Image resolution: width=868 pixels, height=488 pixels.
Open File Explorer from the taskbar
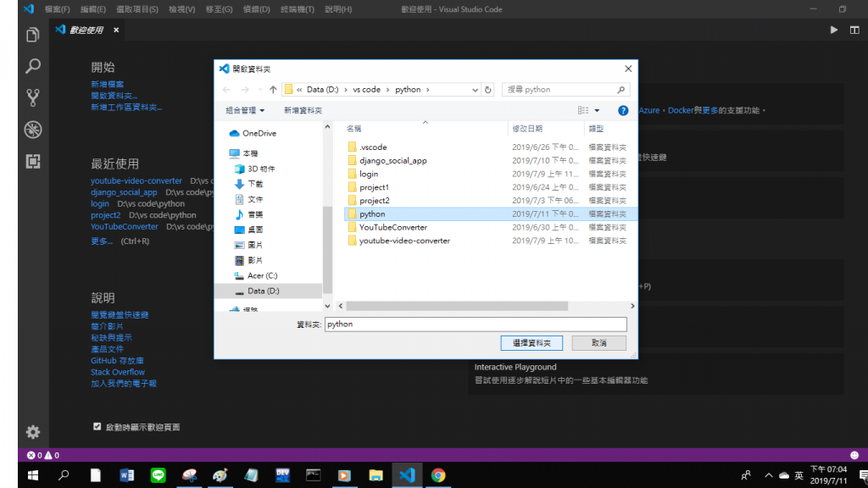pos(376,475)
